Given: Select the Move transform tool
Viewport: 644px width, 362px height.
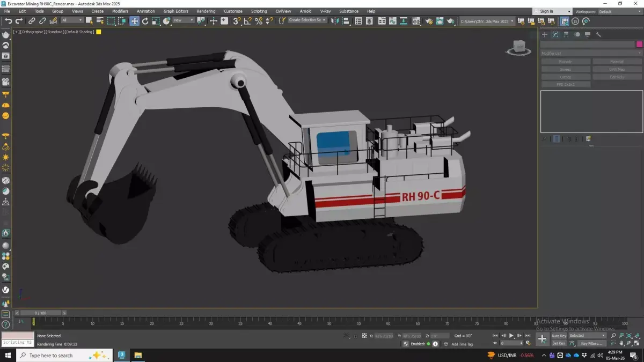Looking at the screenshot, I should pos(134,21).
